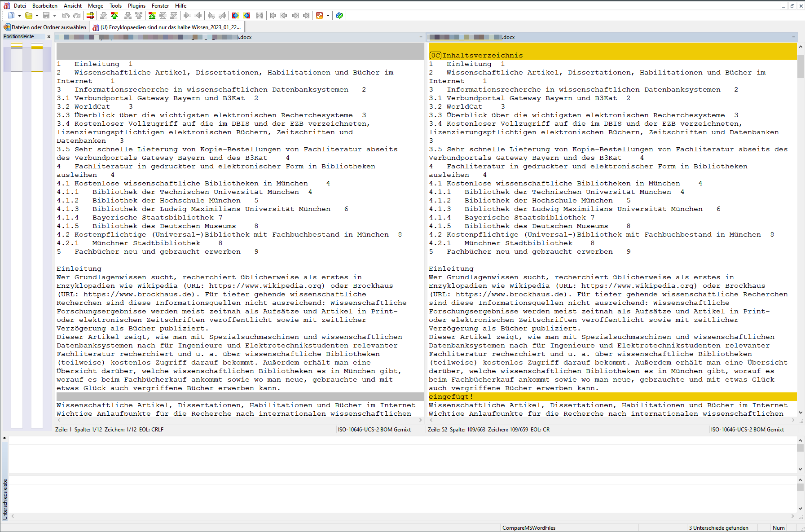Click left pane 'EOL: CRLF' status
Image resolution: width=805 pixels, height=532 pixels.
pyautogui.click(x=151, y=430)
